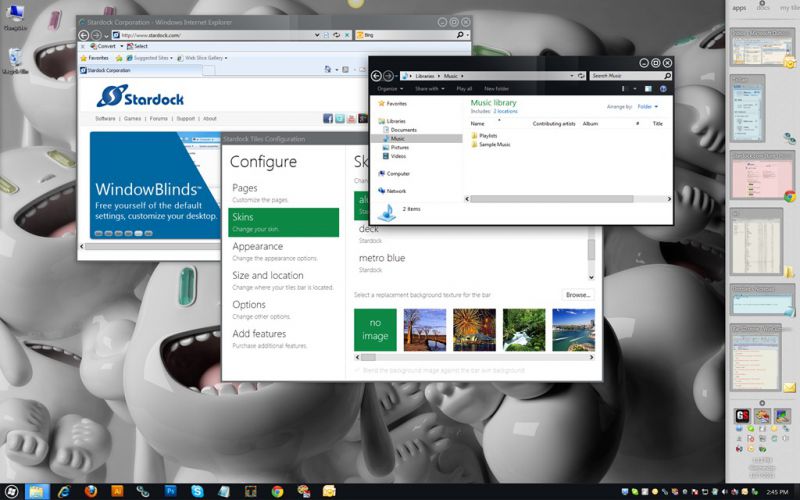
Task: Open Firefox from the taskbar
Action: tap(90, 491)
